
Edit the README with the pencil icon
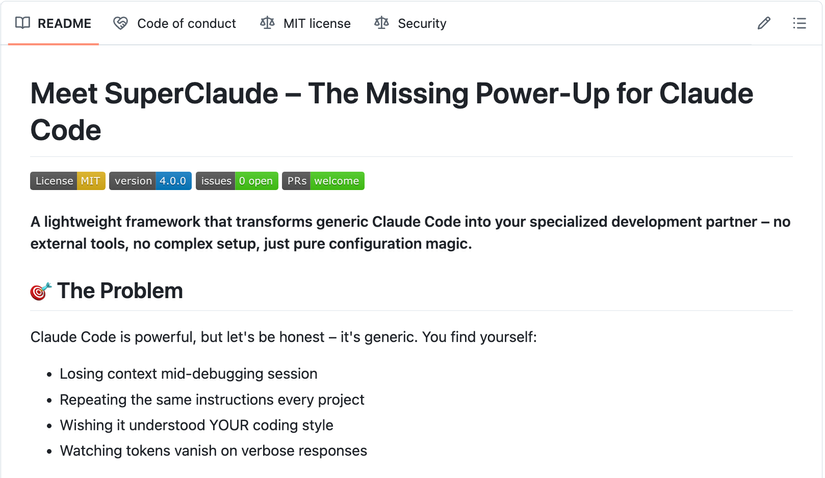tap(764, 23)
